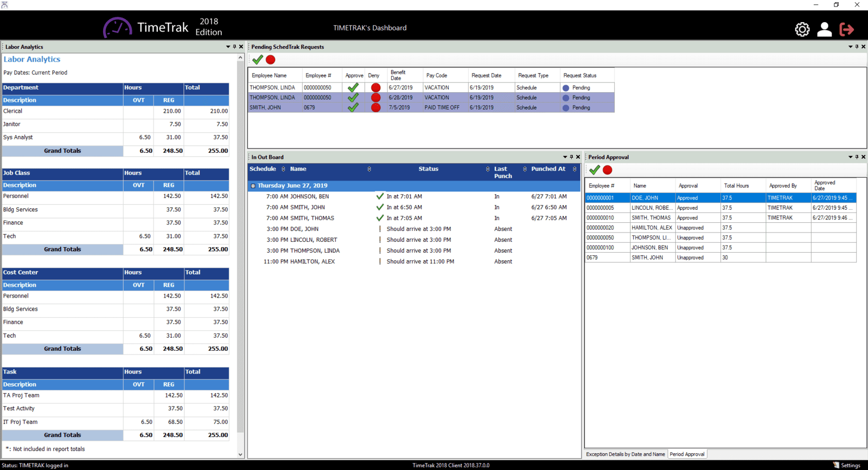Select LINCOLN, ROBE... period approval row
Screen dimensions: 868x470
(x=720, y=208)
